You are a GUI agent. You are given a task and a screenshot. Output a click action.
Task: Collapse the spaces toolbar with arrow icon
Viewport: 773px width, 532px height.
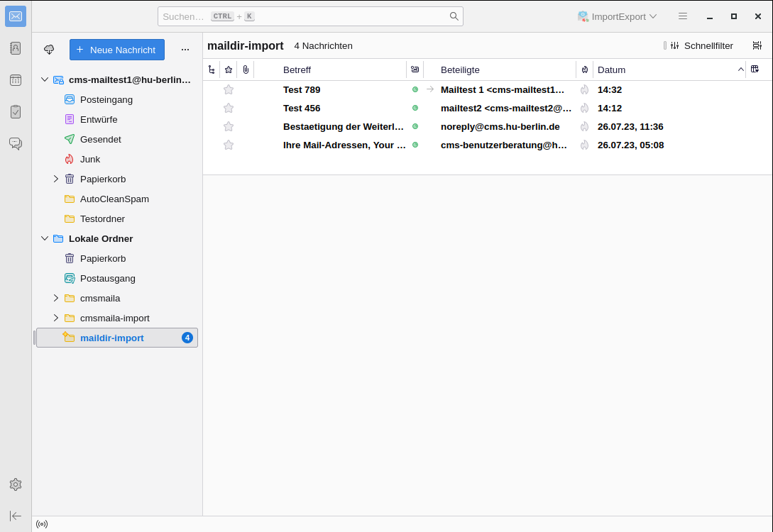point(16,516)
